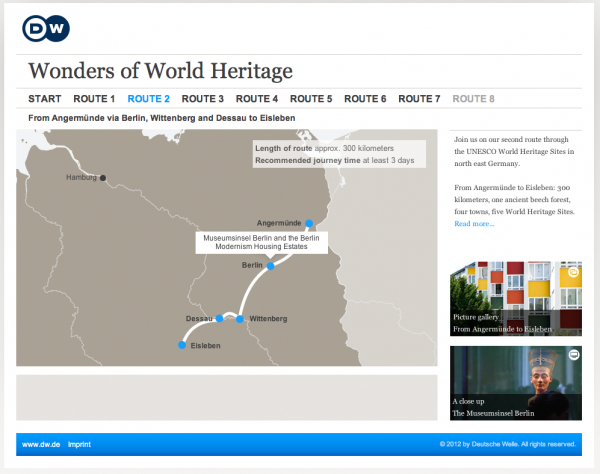Open the ROUTE 3 tab
Screen dimensions: 600x474
[202, 99]
